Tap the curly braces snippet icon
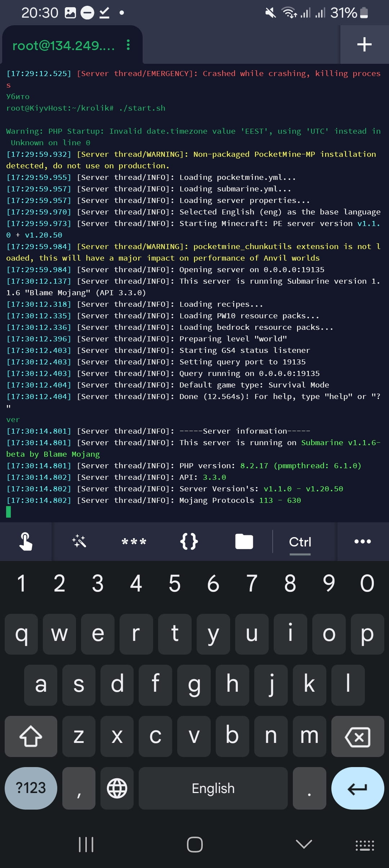The height and width of the screenshot is (868, 389). pyautogui.click(x=189, y=541)
